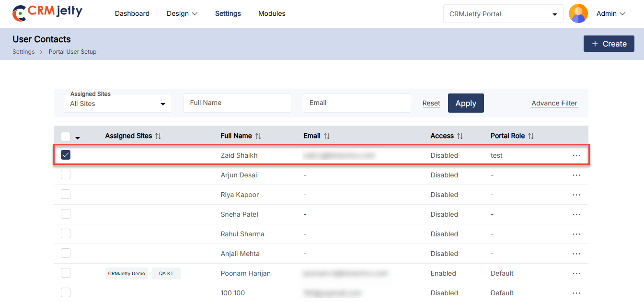The height and width of the screenshot is (302, 644).
Task: Click the Full Name filter field
Action: tap(237, 103)
